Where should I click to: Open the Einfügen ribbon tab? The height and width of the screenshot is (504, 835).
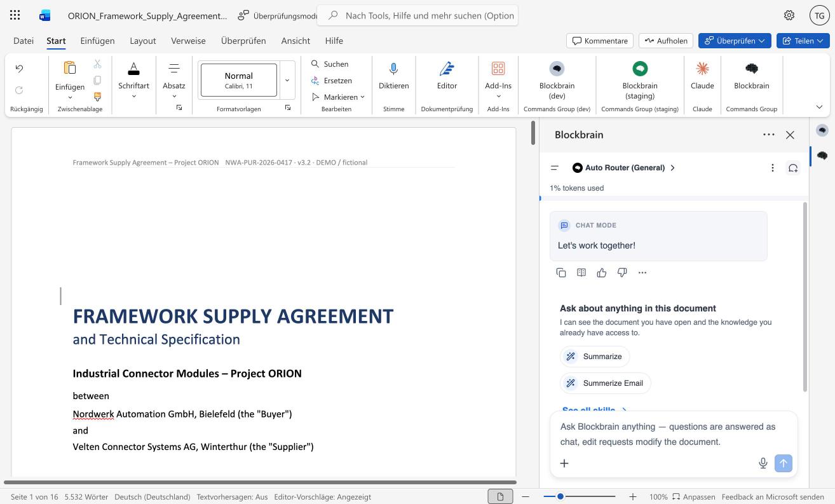point(97,41)
